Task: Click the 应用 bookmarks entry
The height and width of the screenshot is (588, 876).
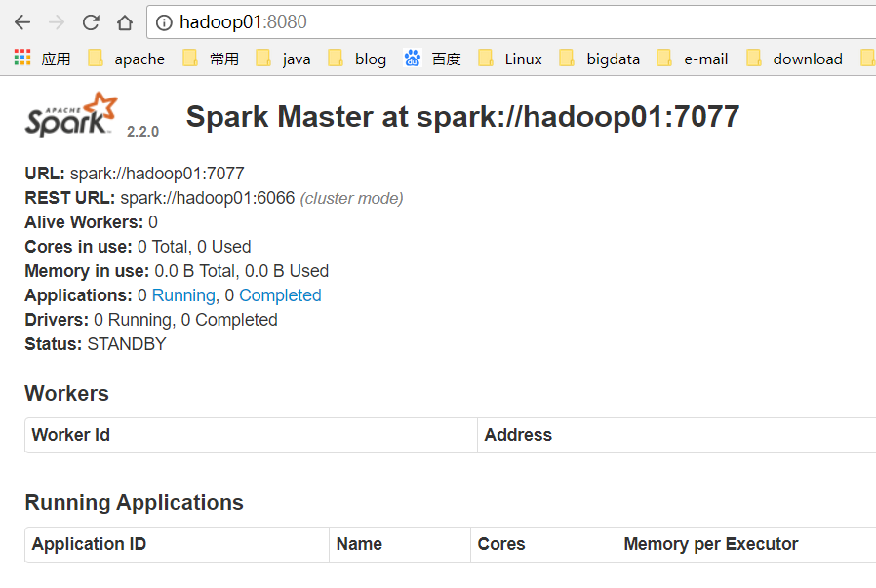Action: [x=57, y=59]
